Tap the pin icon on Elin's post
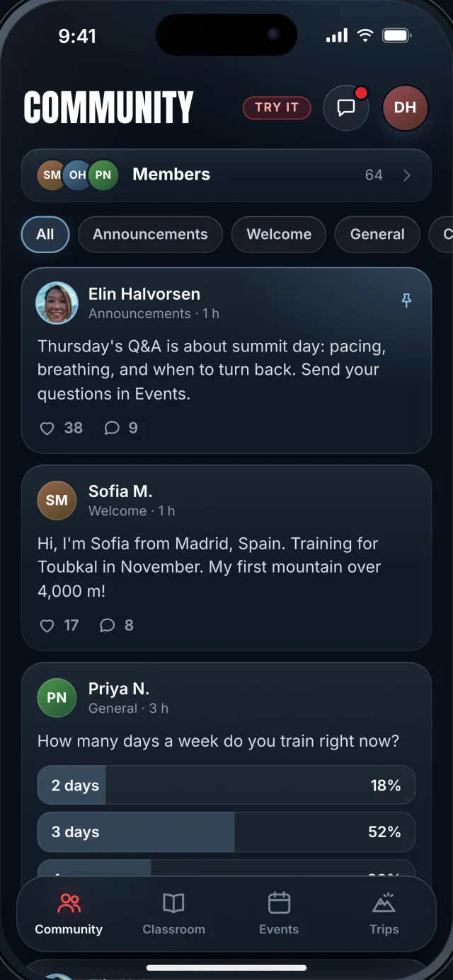 click(x=406, y=301)
